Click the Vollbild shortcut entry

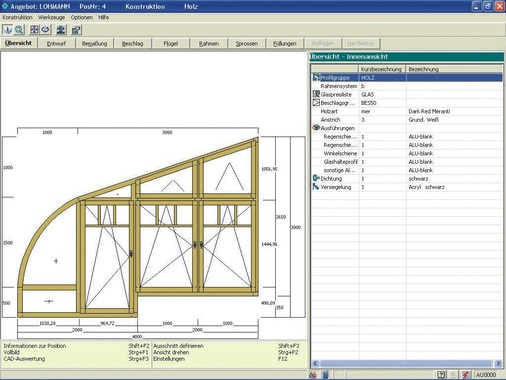pyautogui.click(x=12, y=352)
